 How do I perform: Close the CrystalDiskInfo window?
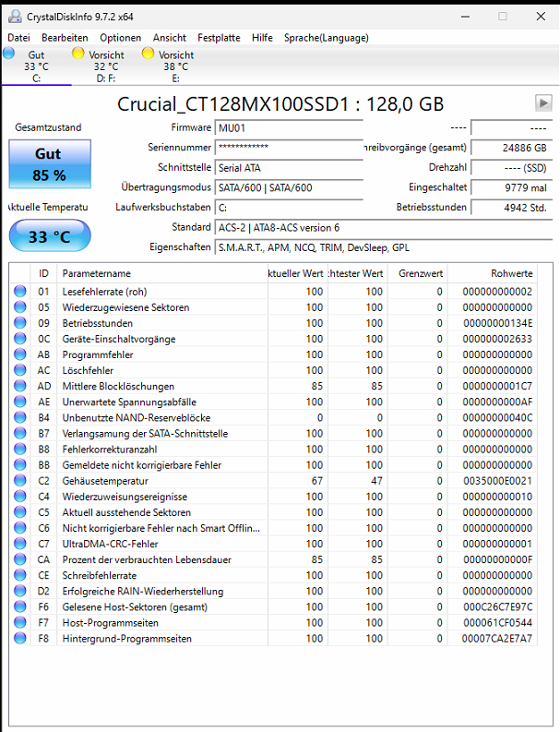pos(541,17)
